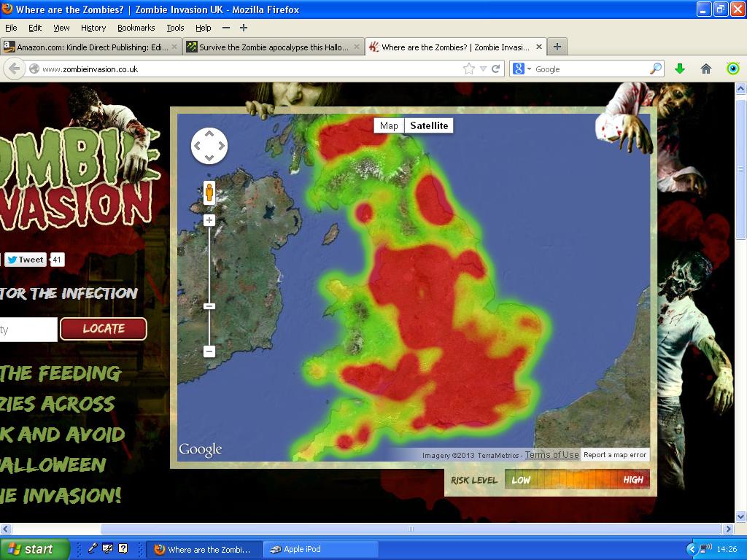Open the Google search engine dropdown
Viewport: 747px width, 560px height.
point(522,69)
